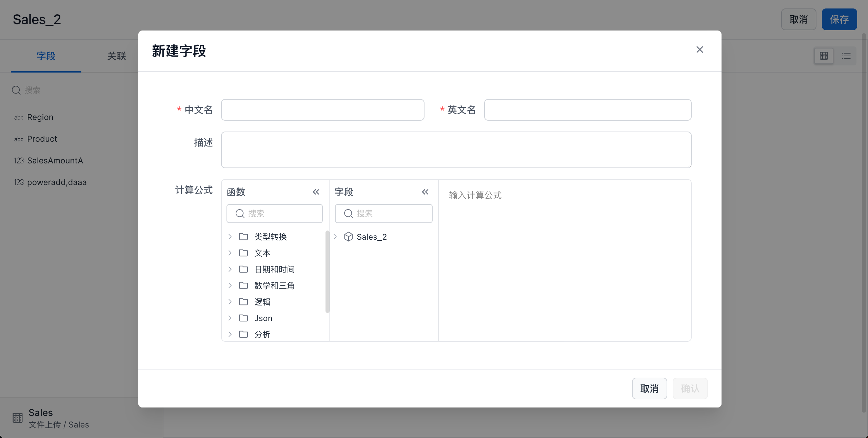This screenshot has height=438, width=868.
Task: Click the Json folder icon
Action: [x=243, y=318]
